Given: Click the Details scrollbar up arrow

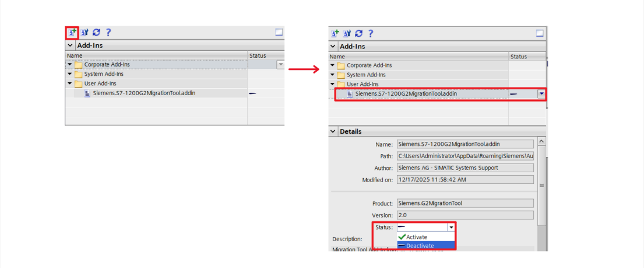Looking at the screenshot, I should coord(541,141).
